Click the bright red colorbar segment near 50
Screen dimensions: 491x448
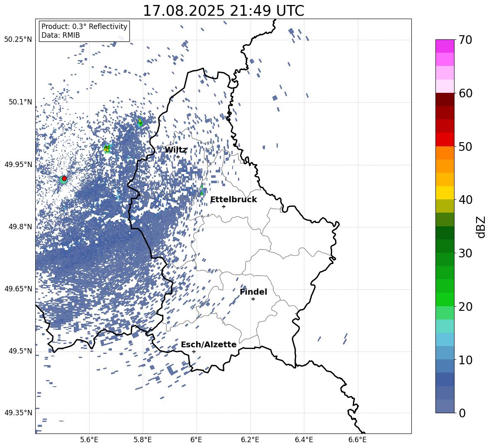pos(445,140)
